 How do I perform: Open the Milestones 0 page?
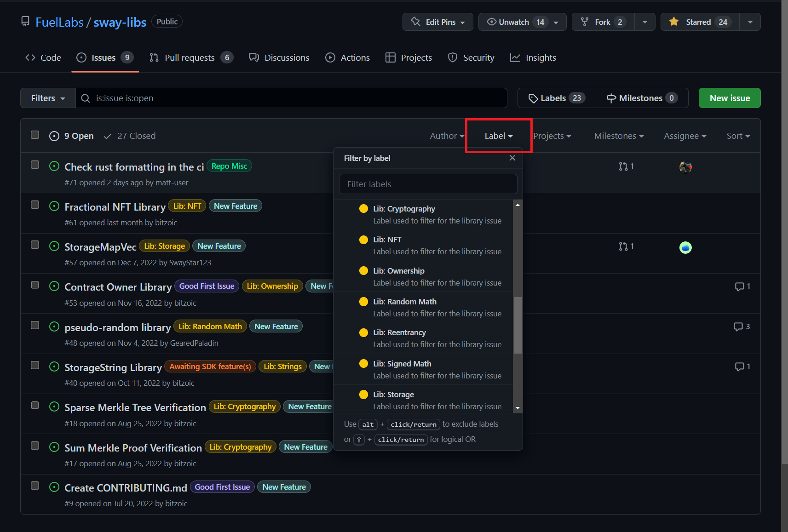coord(642,98)
